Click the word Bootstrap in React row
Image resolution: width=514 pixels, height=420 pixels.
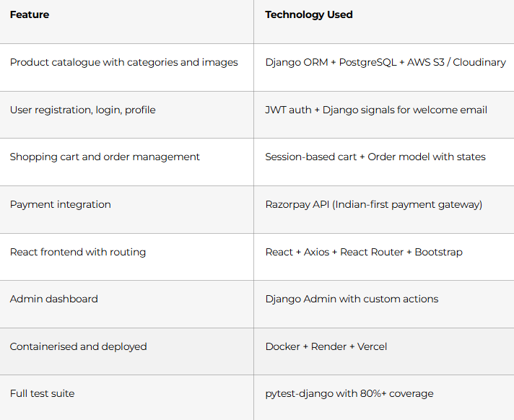click(x=439, y=252)
